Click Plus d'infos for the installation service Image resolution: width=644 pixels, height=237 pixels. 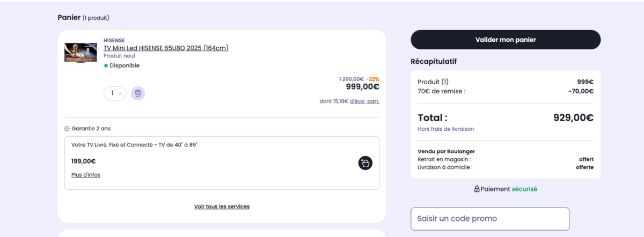(86, 175)
